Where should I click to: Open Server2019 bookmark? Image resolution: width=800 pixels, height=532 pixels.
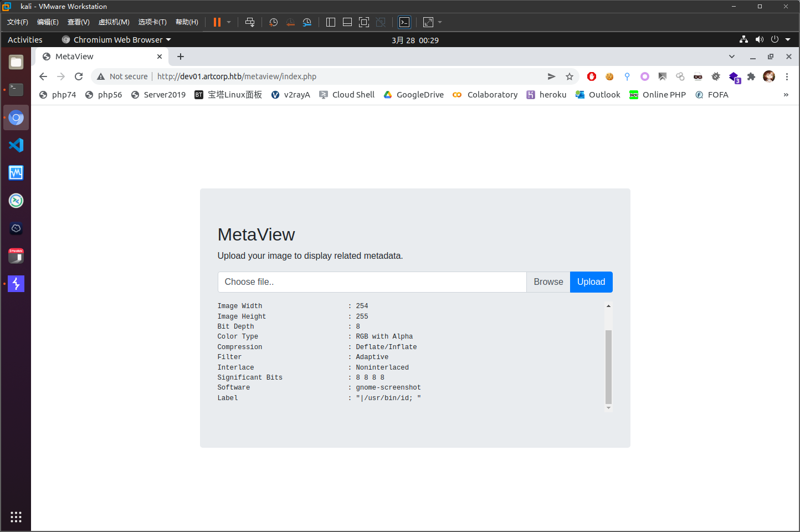click(158, 95)
